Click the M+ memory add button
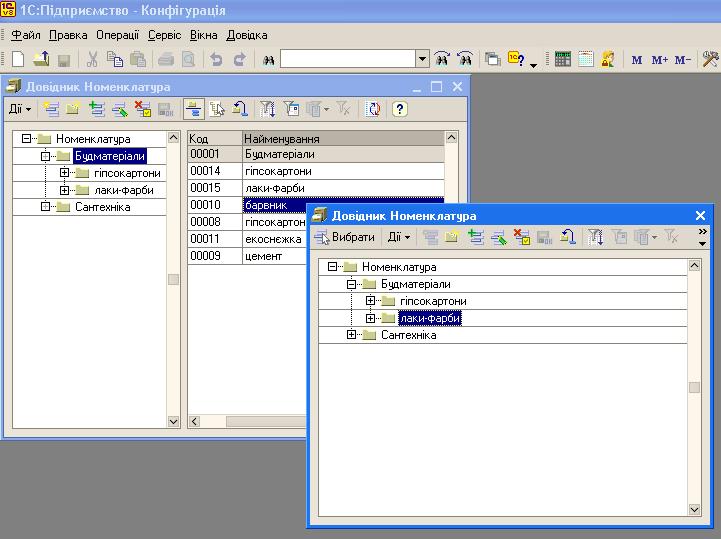Viewport: 721px width, 539px height. coord(660,60)
